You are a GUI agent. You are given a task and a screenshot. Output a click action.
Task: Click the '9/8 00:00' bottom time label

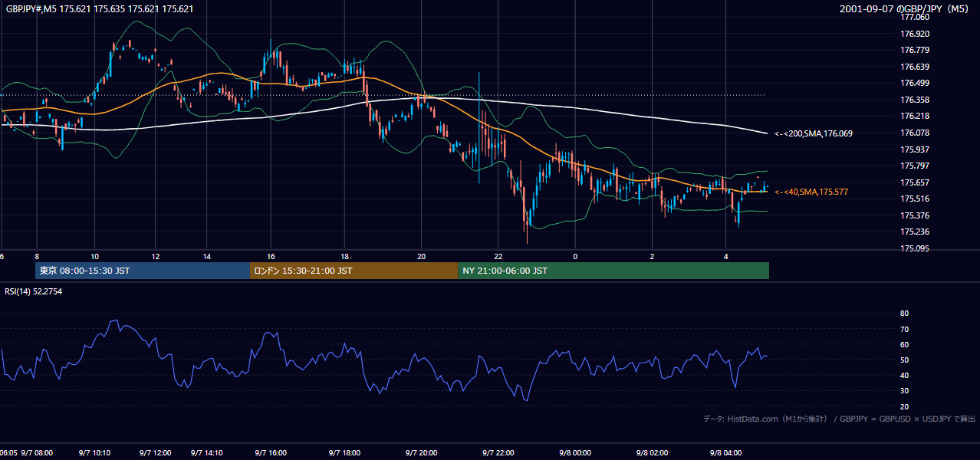(x=575, y=453)
